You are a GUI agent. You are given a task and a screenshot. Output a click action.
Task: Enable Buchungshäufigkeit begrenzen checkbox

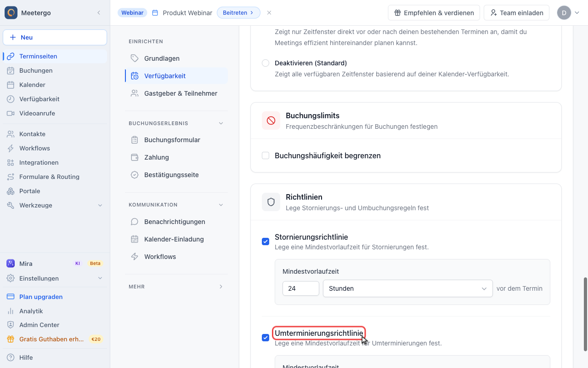[266, 155]
